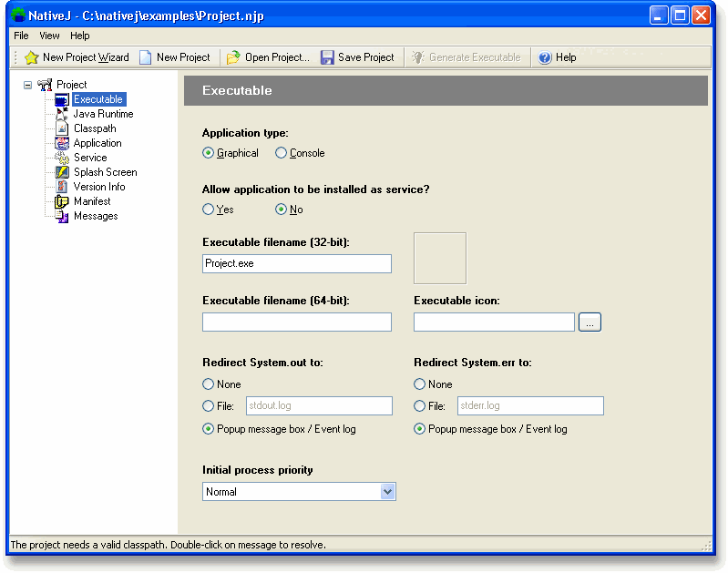Image resolution: width=728 pixels, height=573 pixels.
Task: Select the Messages tree item
Action: 96,216
